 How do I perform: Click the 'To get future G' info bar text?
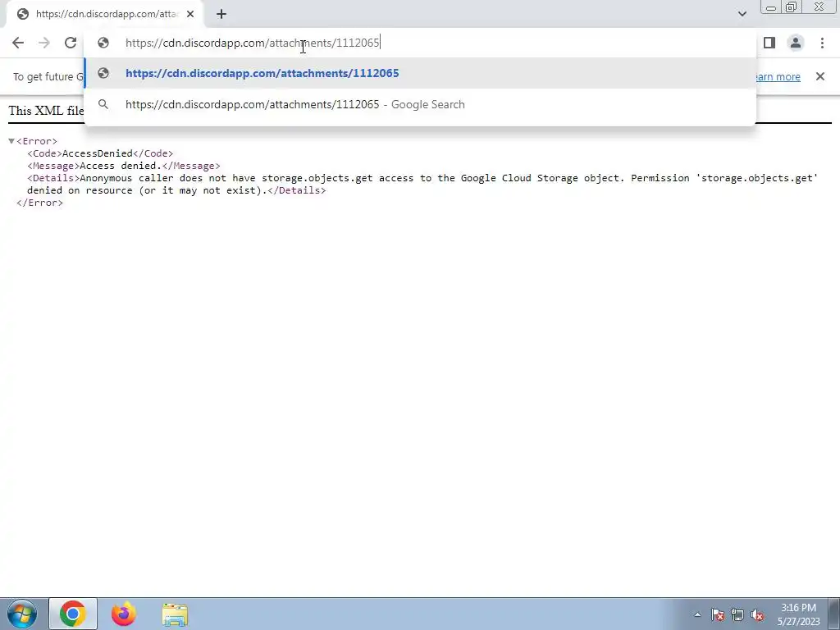pos(48,76)
